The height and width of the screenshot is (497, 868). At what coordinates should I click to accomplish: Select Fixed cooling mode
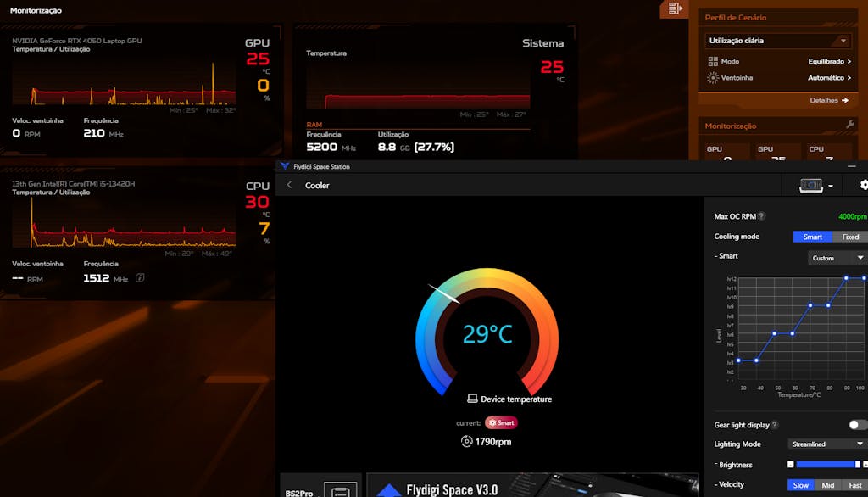[850, 237]
